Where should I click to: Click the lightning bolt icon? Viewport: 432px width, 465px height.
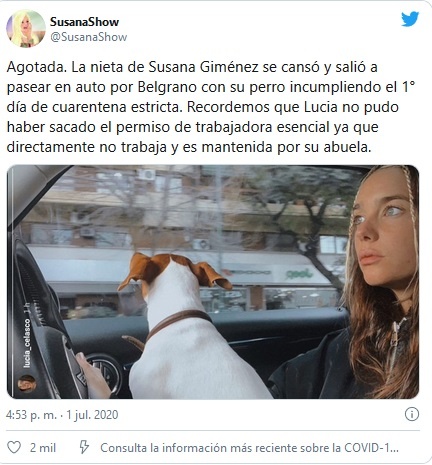(84, 447)
